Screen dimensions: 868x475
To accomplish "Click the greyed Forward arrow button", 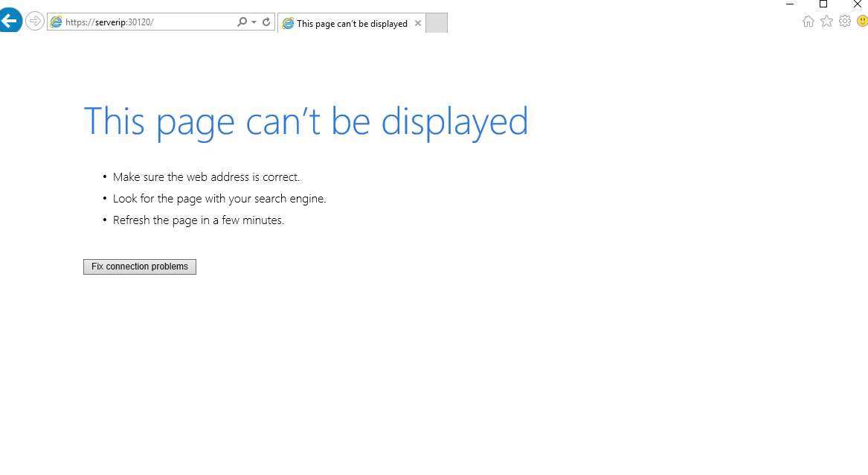I will click(35, 22).
